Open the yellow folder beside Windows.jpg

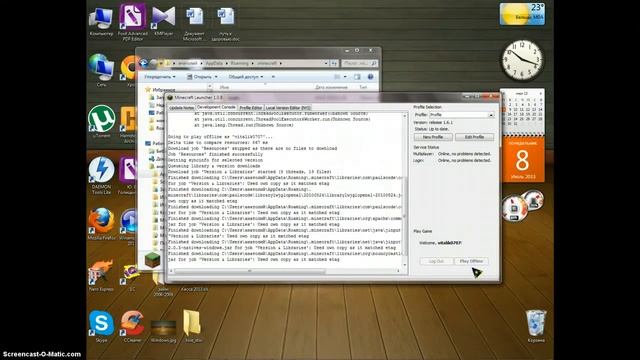[193, 326]
